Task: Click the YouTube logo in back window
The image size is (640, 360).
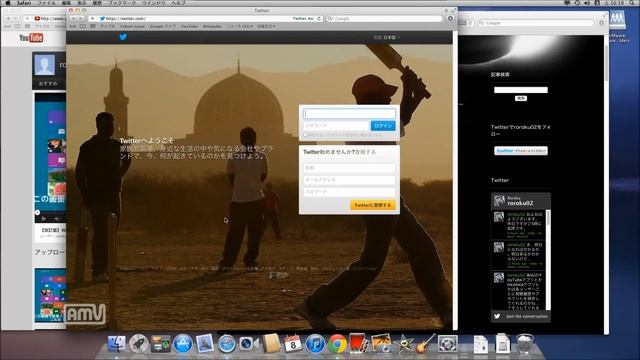Action: coord(31,38)
